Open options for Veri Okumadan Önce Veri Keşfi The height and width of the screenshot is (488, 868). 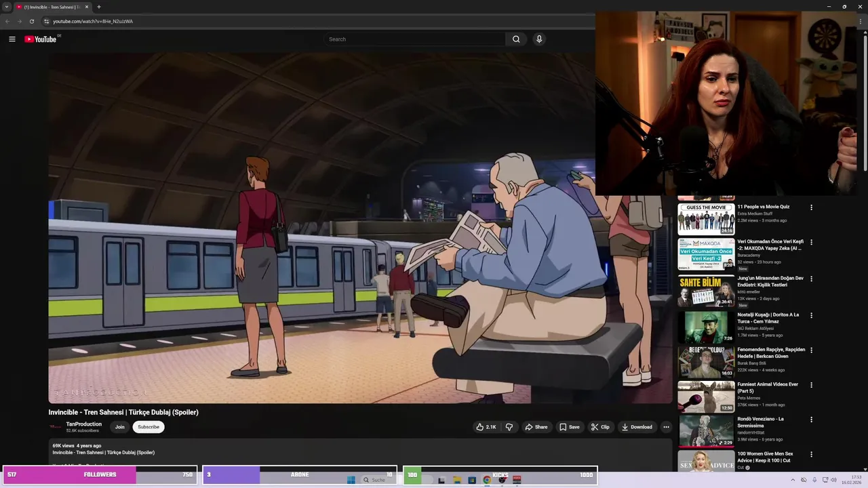(811, 242)
